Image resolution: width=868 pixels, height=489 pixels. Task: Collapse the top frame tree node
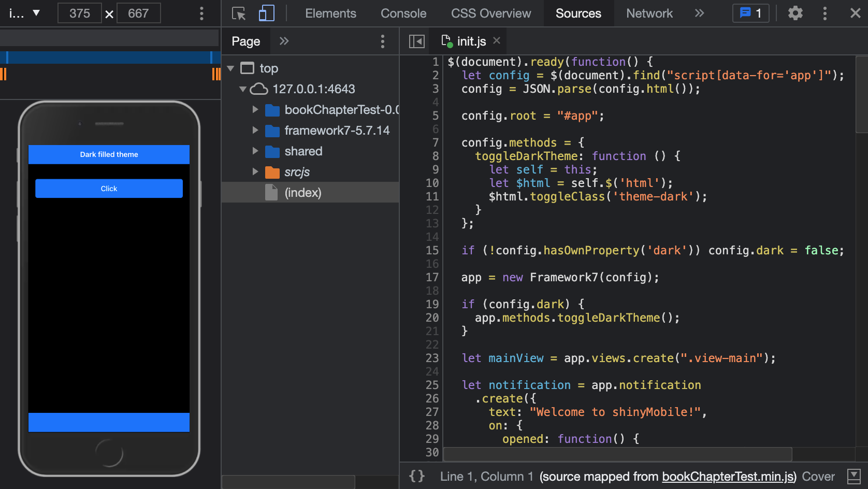230,68
